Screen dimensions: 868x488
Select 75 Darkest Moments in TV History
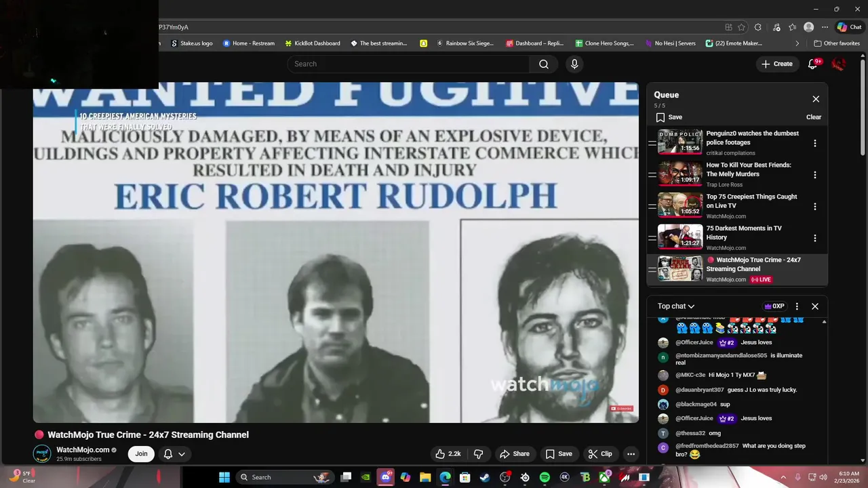click(x=744, y=233)
